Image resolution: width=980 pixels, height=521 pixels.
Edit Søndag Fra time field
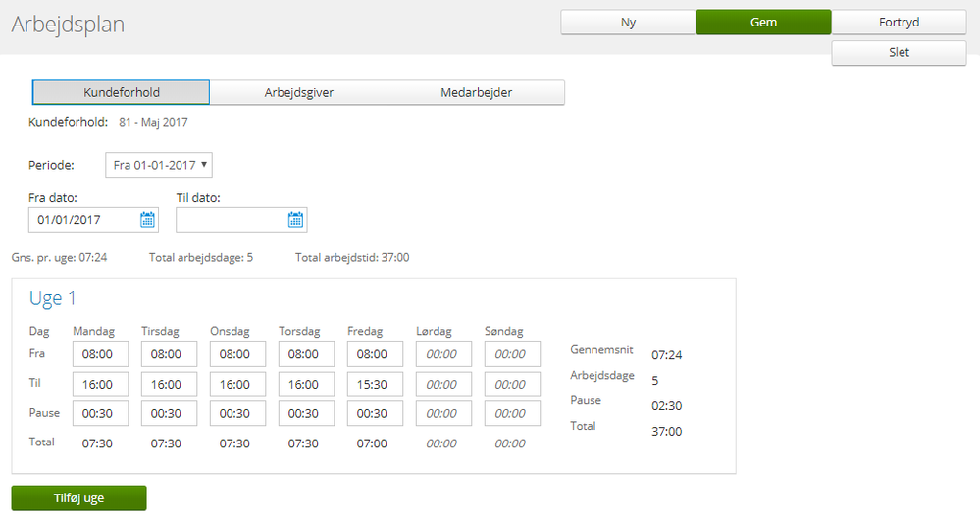click(x=512, y=354)
